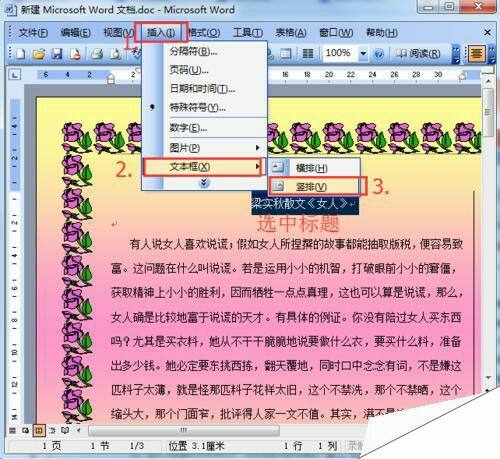500x459 pixels.
Task: Open the 文本框(X) submenu
Action: tap(203, 167)
